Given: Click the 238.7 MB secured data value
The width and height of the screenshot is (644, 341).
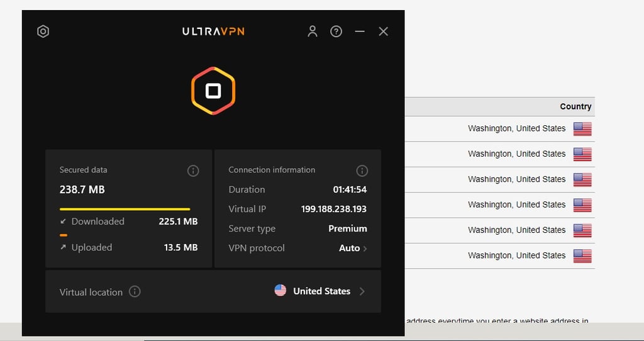Looking at the screenshot, I should coord(82,190).
